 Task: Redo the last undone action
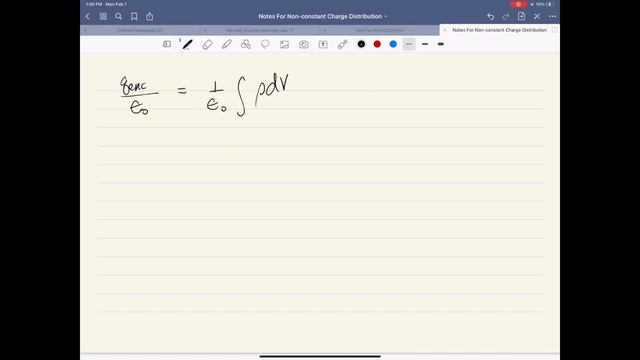click(506, 17)
